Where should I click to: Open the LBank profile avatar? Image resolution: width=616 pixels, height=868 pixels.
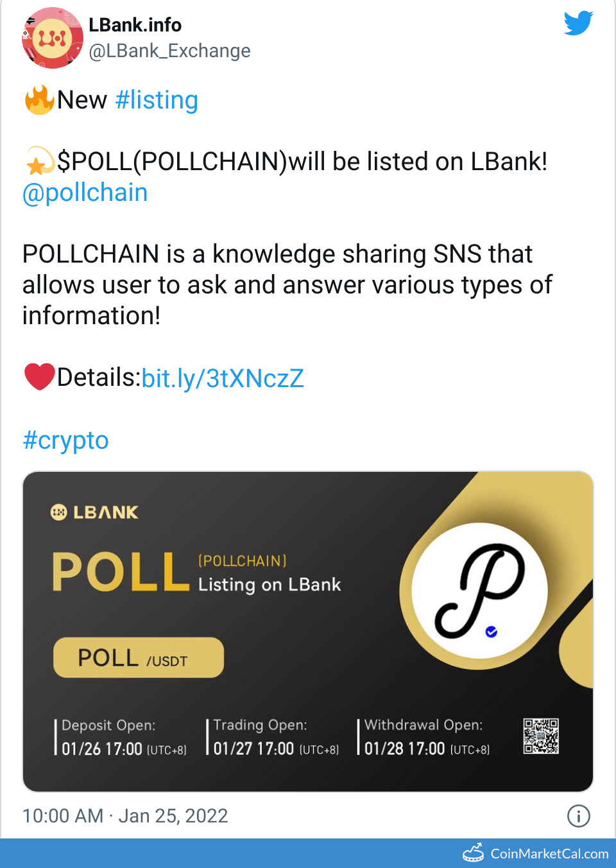click(53, 38)
